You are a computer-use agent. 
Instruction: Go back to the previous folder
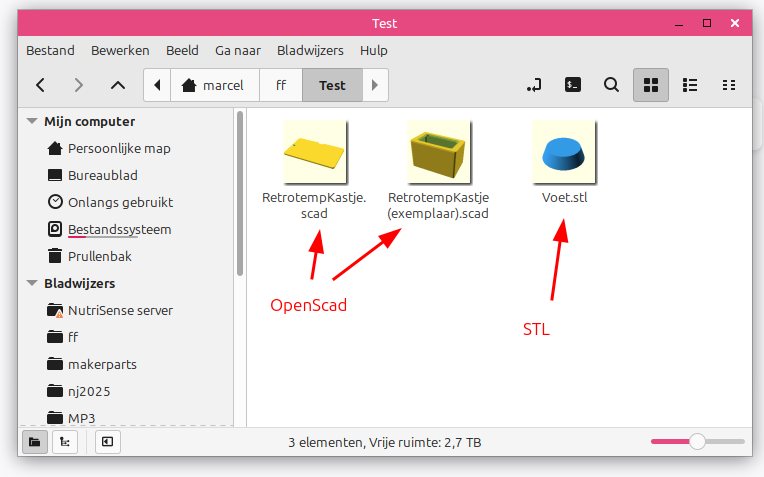tap(40, 86)
